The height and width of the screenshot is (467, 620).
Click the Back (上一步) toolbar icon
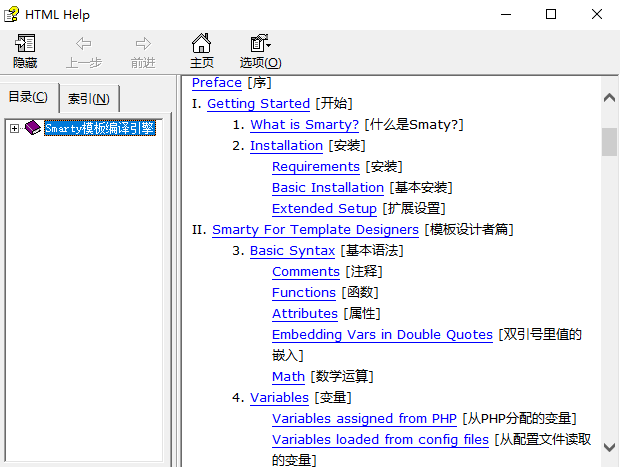(x=84, y=44)
